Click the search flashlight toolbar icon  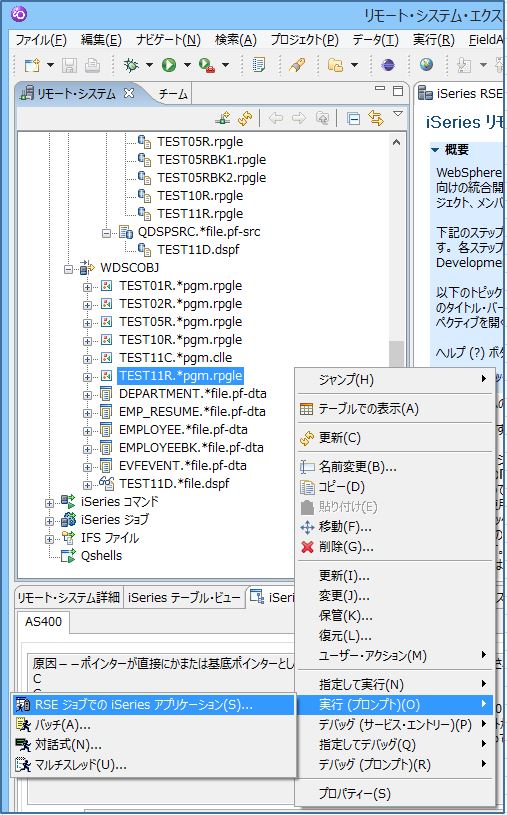click(x=297, y=65)
